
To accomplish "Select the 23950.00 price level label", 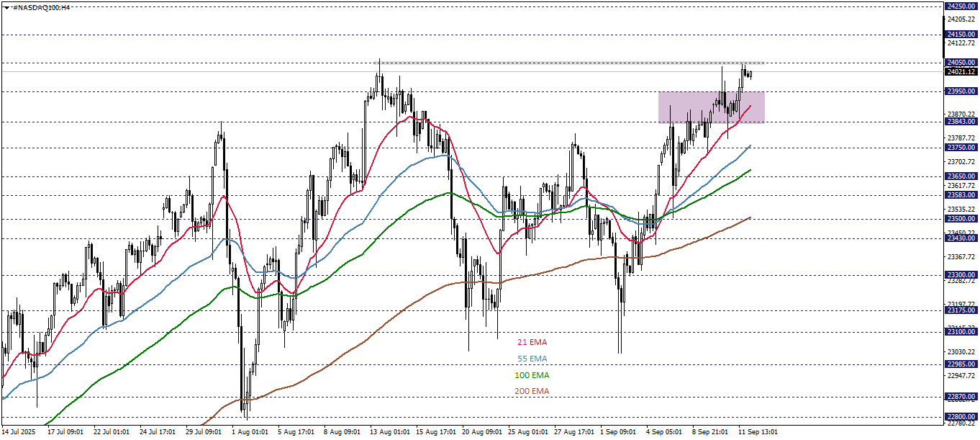I will [x=961, y=91].
